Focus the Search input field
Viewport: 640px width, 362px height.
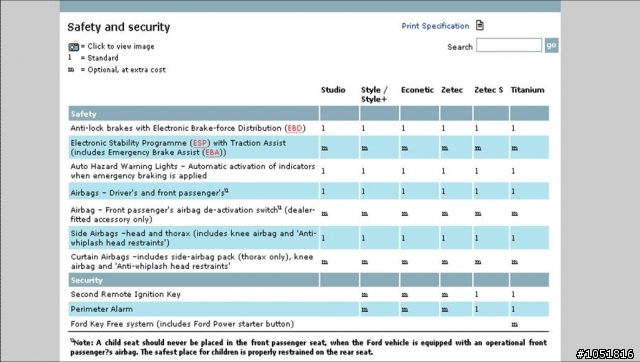pos(509,45)
